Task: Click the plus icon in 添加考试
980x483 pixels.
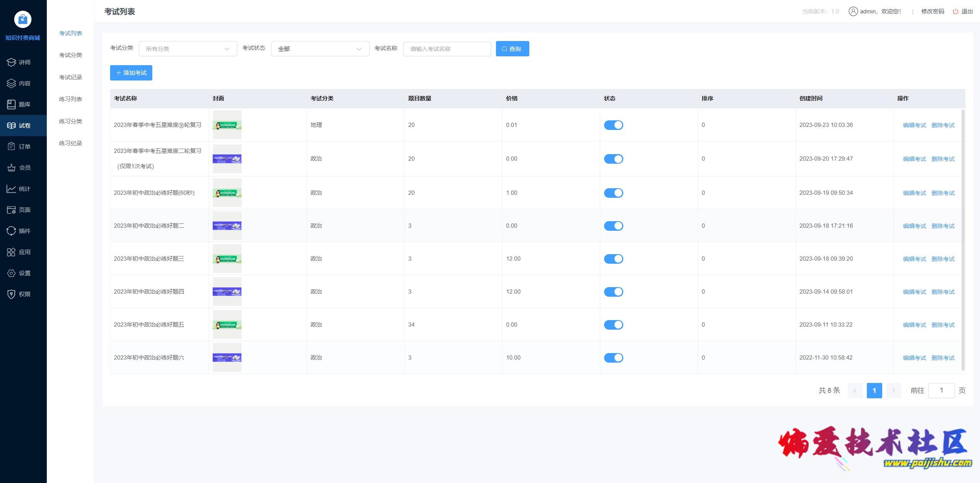Action: click(x=119, y=73)
